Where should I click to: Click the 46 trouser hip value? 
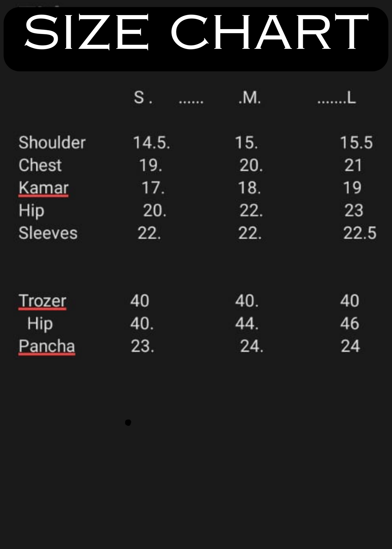pyautogui.click(x=350, y=324)
